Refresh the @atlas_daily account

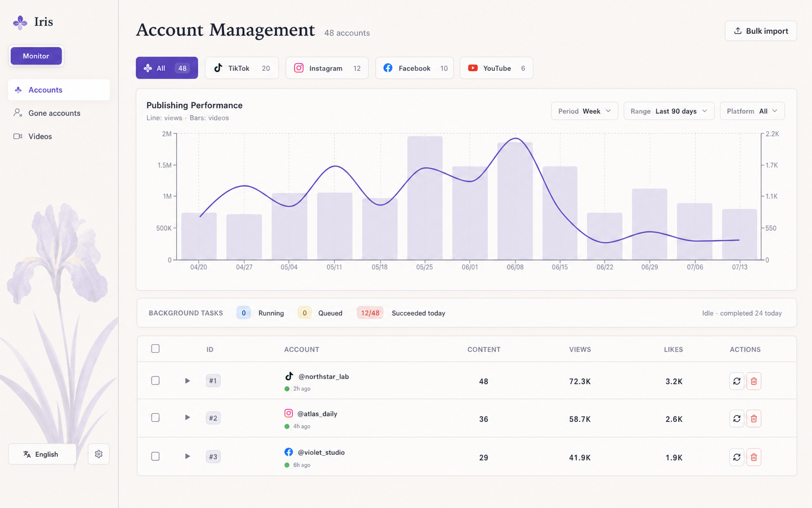[x=737, y=419]
